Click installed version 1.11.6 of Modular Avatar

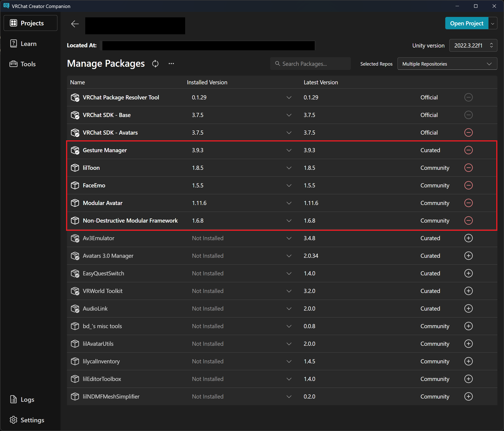(199, 203)
